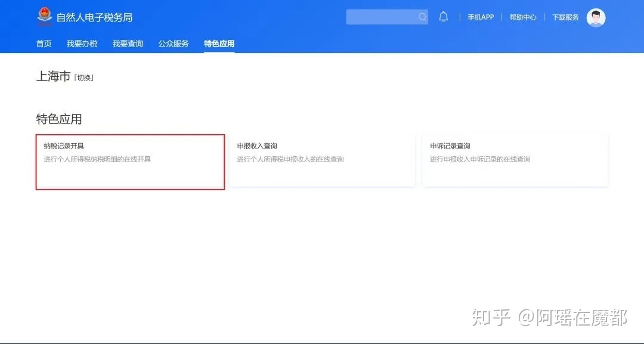Open 我要办税 menu tab
The height and width of the screenshot is (344, 644).
[x=82, y=44]
